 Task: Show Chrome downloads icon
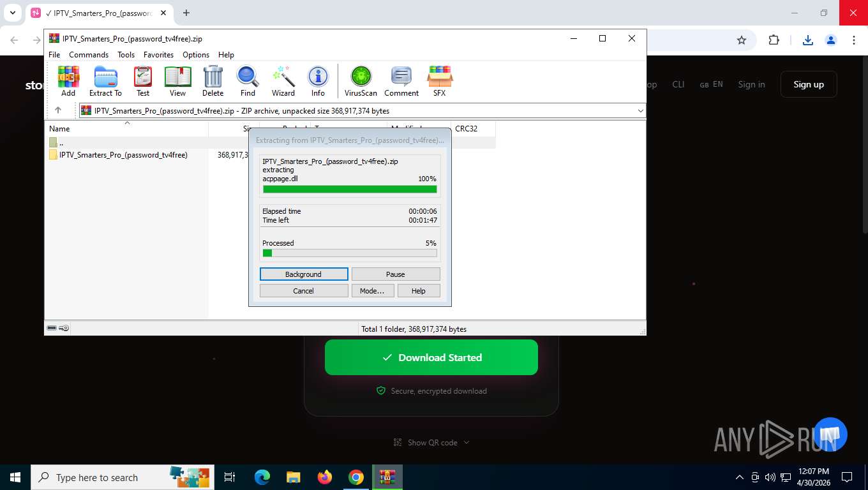pyautogui.click(x=808, y=40)
